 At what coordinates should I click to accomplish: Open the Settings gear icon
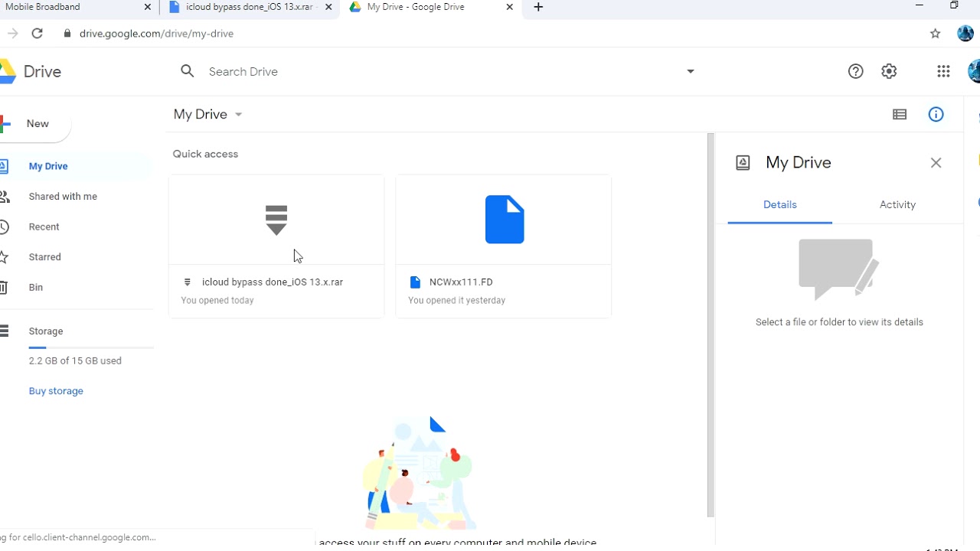click(x=889, y=71)
